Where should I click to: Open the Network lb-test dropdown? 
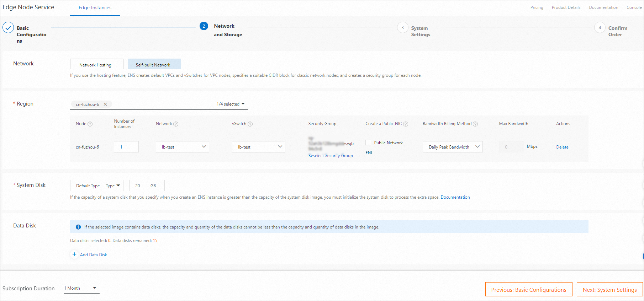pos(183,147)
